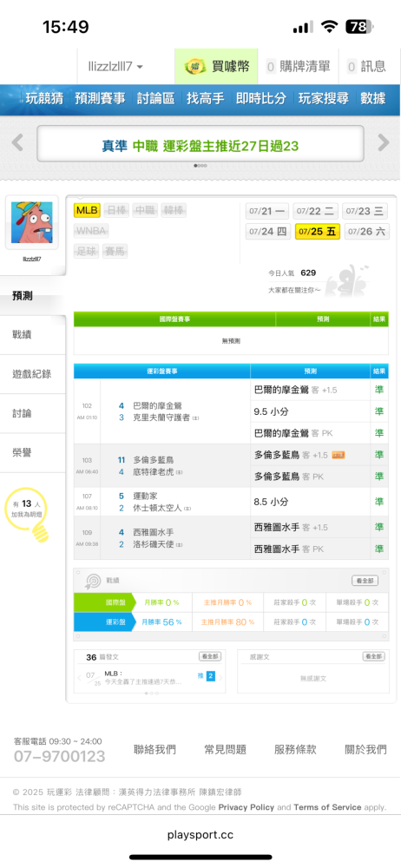Click 多倫多藍鳥 客 PK prediction
The height and width of the screenshot is (868, 401).
tap(288, 476)
